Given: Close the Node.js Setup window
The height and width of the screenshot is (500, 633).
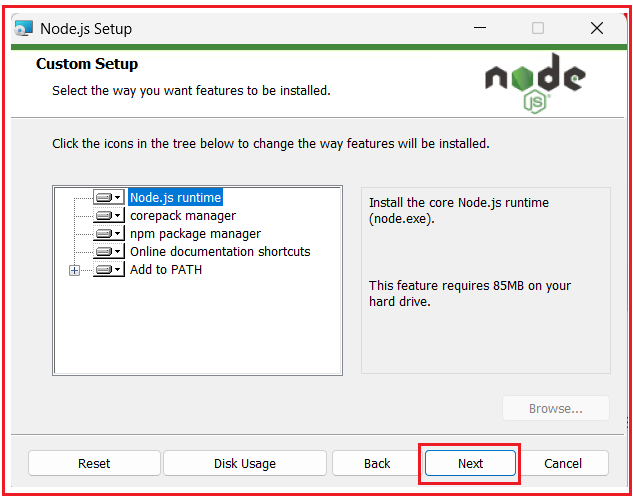Looking at the screenshot, I should click(x=597, y=28).
